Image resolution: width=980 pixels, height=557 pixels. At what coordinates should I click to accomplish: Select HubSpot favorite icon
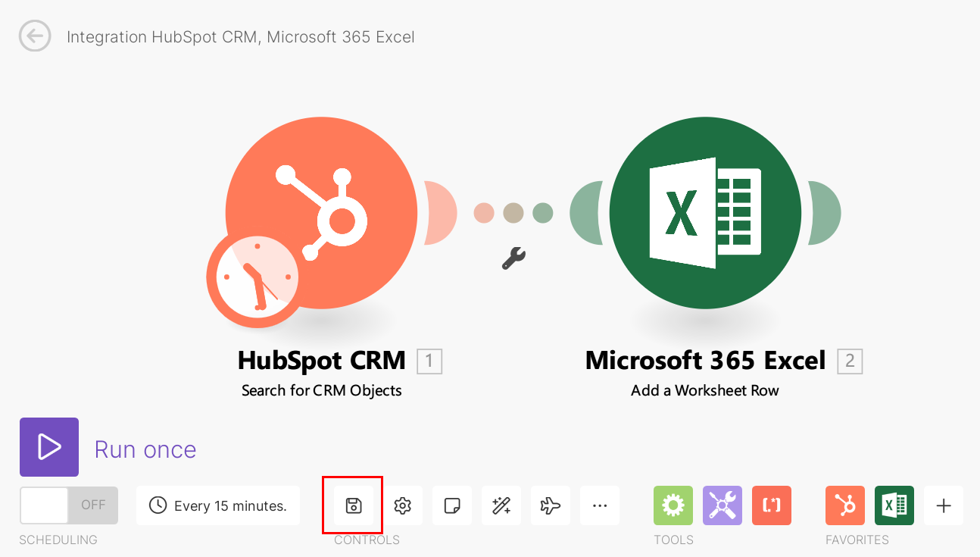[845, 505]
